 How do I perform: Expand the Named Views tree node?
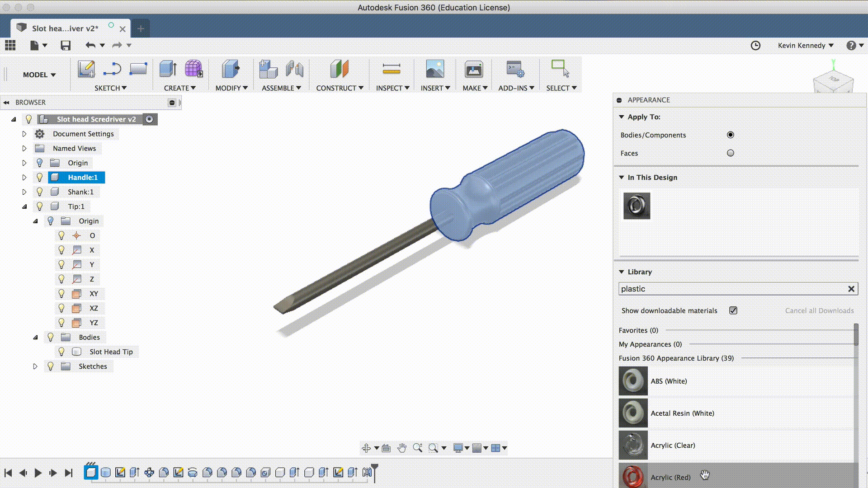tap(24, 148)
